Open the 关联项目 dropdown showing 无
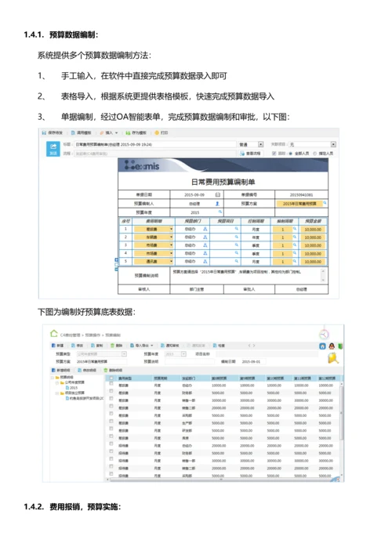 [x=333, y=144]
